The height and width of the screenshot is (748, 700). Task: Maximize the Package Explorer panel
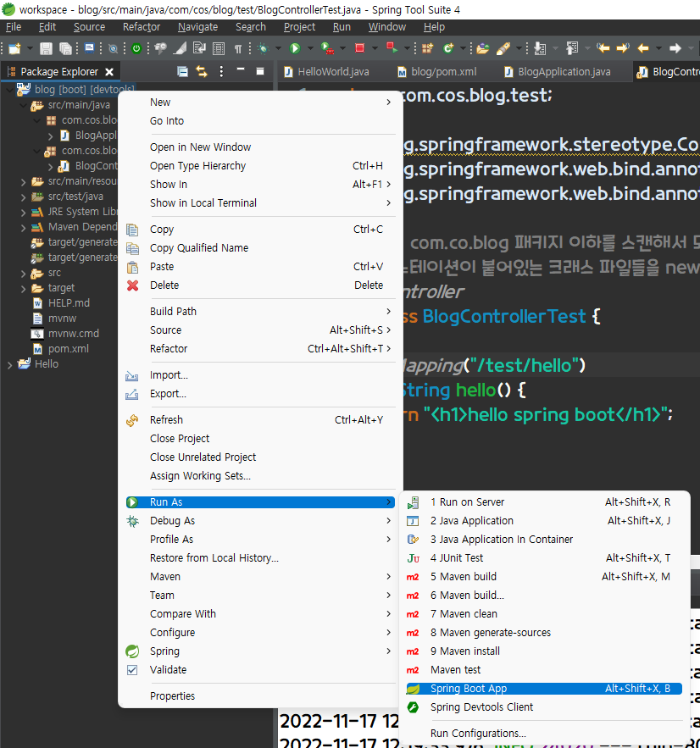pyautogui.click(x=260, y=71)
